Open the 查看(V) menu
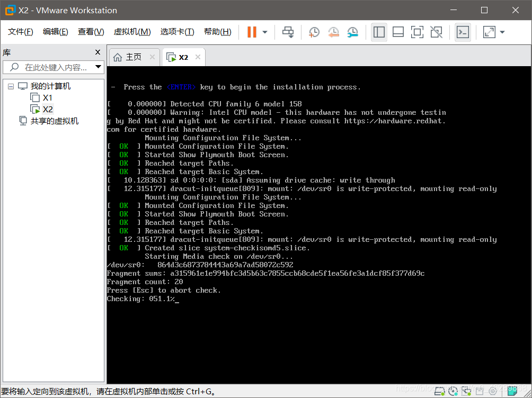The width and height of the screenshot is (532, 398). [x=91, y=32]
